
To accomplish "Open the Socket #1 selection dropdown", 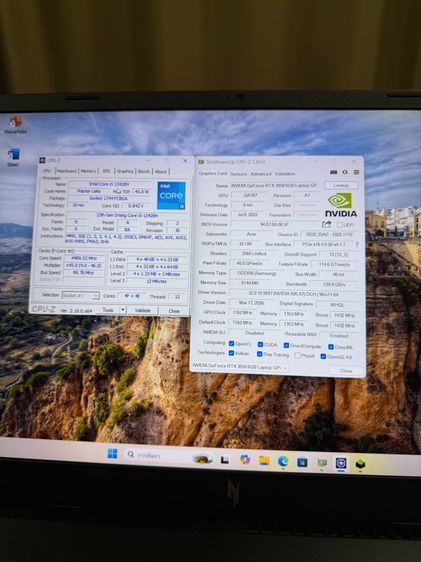I will 81,296.
